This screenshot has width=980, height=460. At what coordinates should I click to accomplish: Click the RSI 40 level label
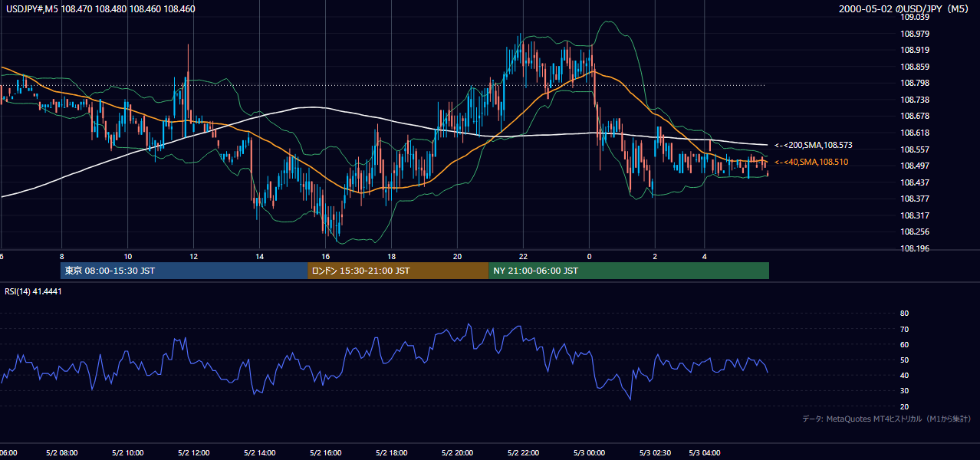(904, 375)
